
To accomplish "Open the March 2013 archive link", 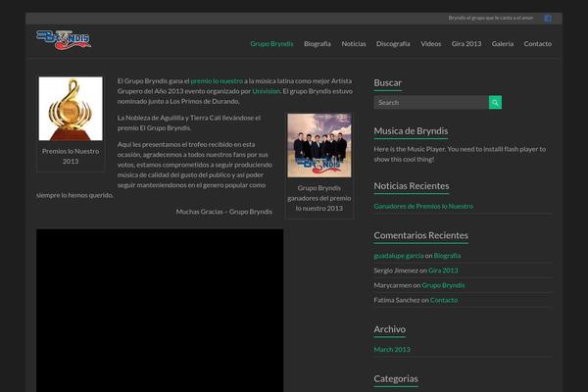I will [392, 350].
